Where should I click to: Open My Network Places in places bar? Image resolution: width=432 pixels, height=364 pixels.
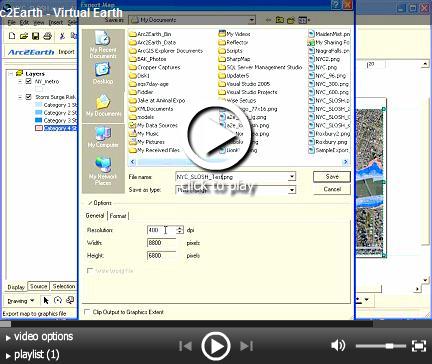click(103, 171)
